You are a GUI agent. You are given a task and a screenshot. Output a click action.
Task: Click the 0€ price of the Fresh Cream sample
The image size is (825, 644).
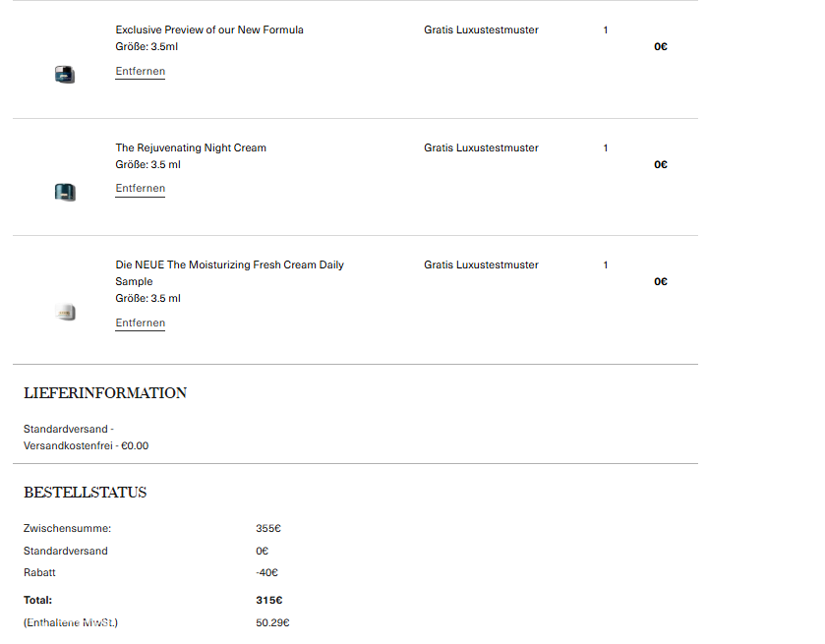point(661,282)
